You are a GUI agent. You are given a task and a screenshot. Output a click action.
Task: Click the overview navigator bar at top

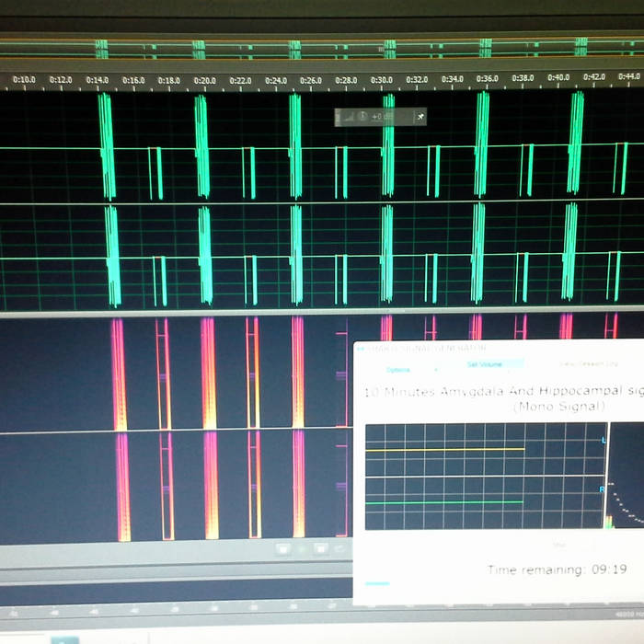point(322,46)
